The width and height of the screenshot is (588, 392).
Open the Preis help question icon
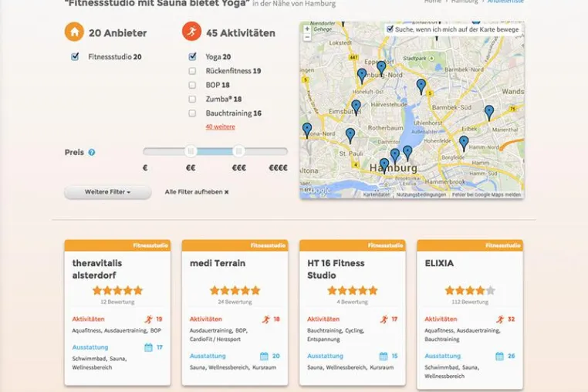(92, 152)
